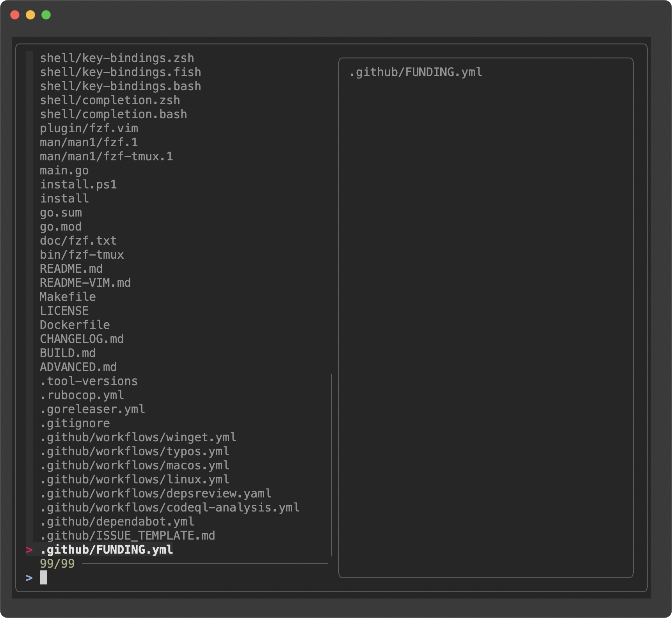
Task: Select the .tool-versions entry
Action: point(89,381)
